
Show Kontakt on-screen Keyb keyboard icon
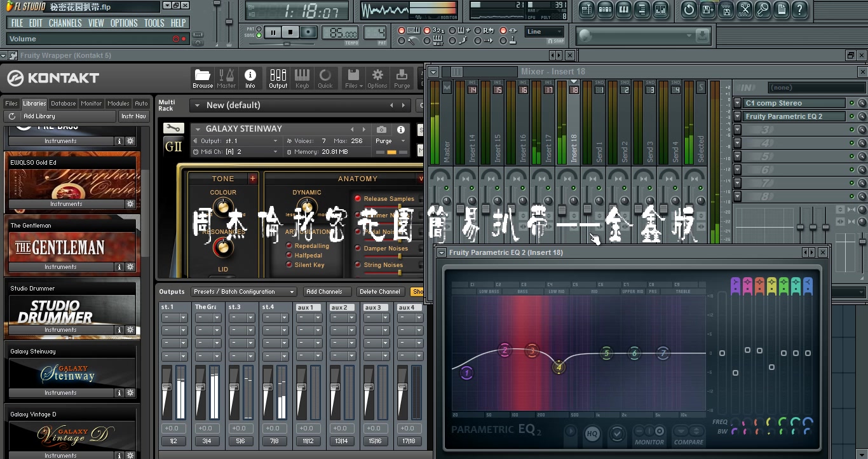pos(302,79)
